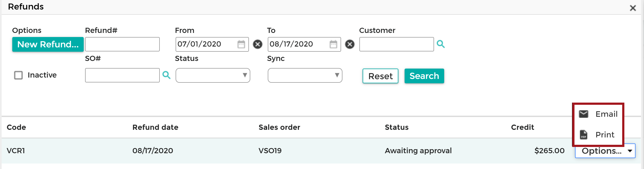Choose Email from the options menu
This screenshot has height=169, width=644.
tap(598, 114)
